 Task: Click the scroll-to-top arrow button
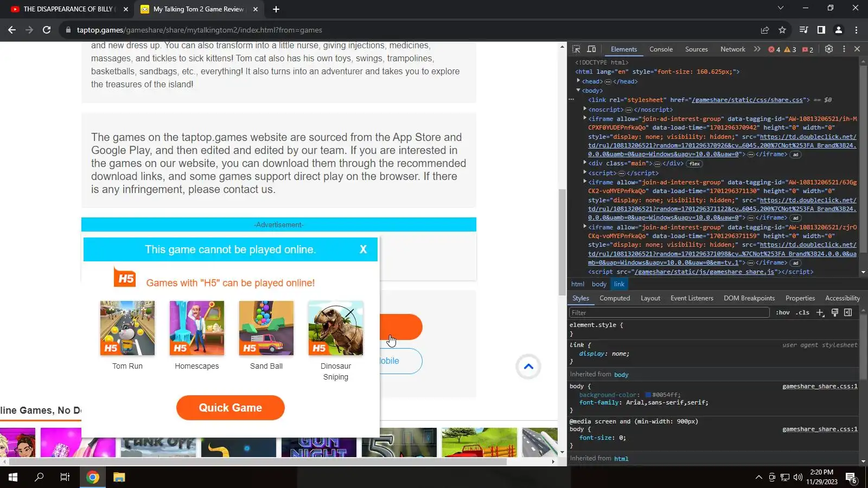pyautogui.click(x=528, y=367)
